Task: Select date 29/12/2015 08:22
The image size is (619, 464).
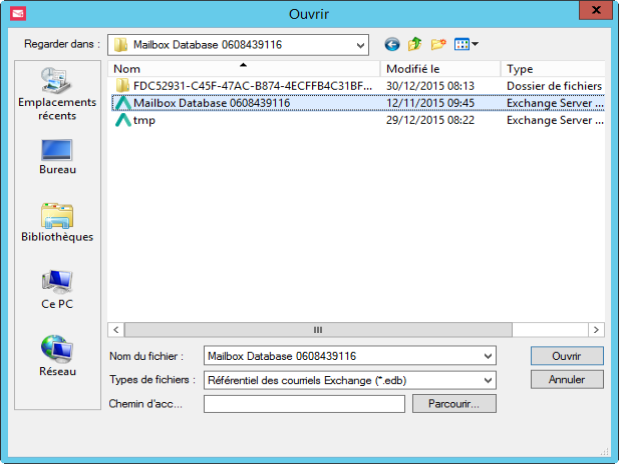Action: 430,120
